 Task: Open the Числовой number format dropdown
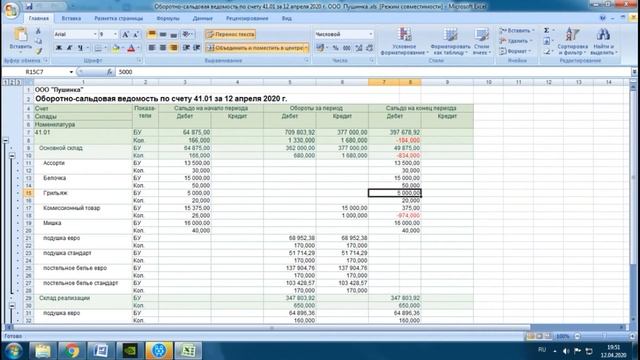pyautogui.click(x=371, y=34)
